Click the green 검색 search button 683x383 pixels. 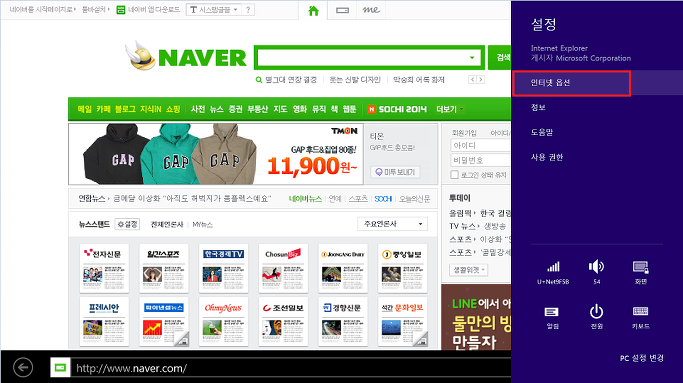(500, 58)
